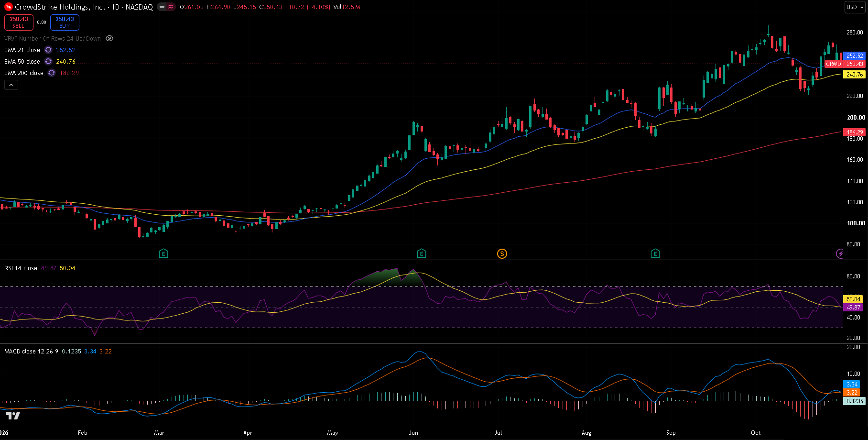
Task: Click the 200.00 level on price axis
Action: point(856,117)
